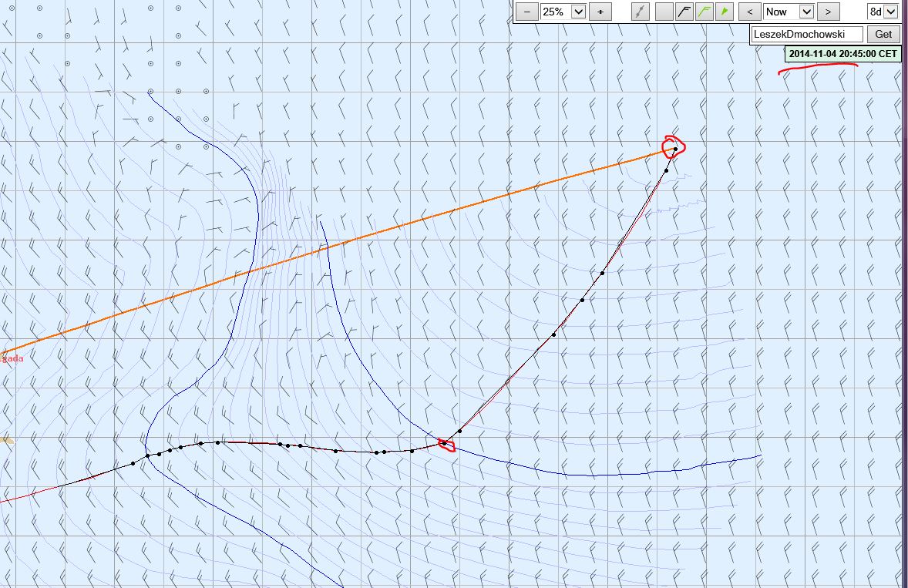The image size is (908, 588).
Task: Toggle the black wind barb display
Action: pos(684,12)
